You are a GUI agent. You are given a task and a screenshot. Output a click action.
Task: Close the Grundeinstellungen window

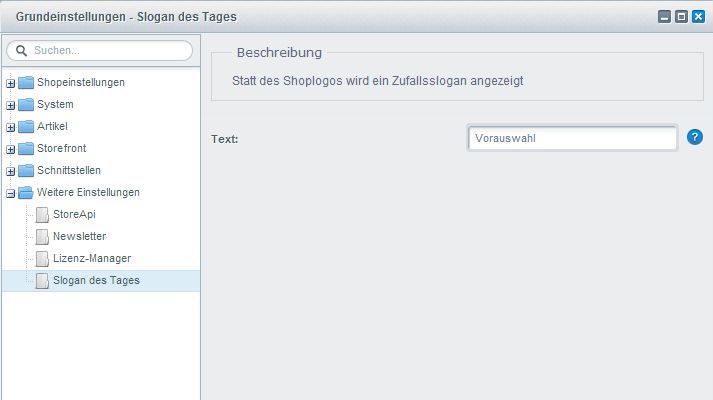[698, 17]
